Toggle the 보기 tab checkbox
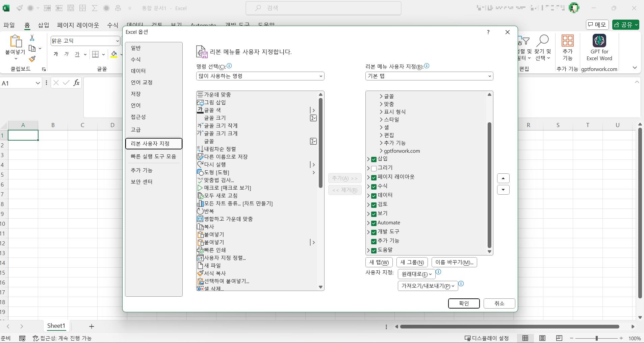Image resolution: width=644 pixels, height=343 pixels. (374, 214)
